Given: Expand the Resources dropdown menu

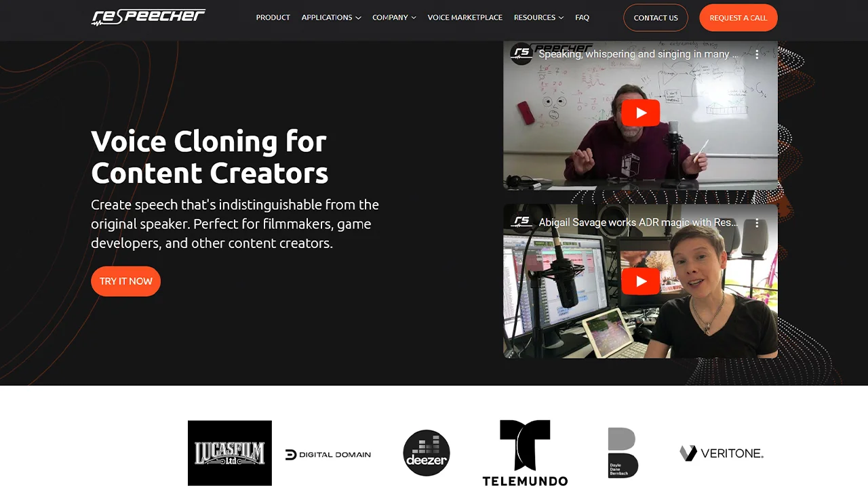Looking at the screenshot, I should pos(538,18).
